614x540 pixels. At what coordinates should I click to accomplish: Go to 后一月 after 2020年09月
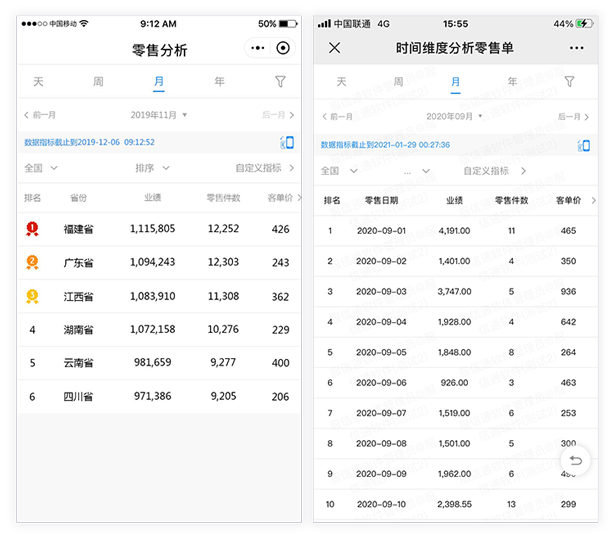(573, 117)
